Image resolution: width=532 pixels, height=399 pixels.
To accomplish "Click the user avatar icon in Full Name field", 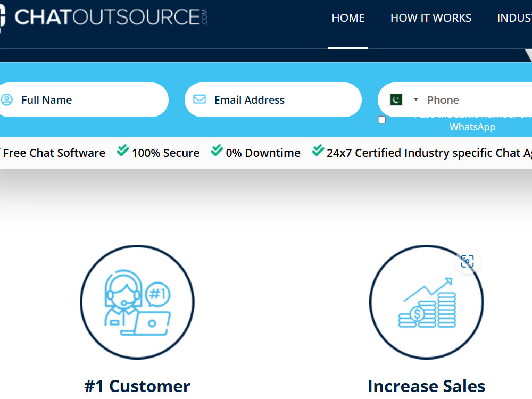I will tap(7, 100).
